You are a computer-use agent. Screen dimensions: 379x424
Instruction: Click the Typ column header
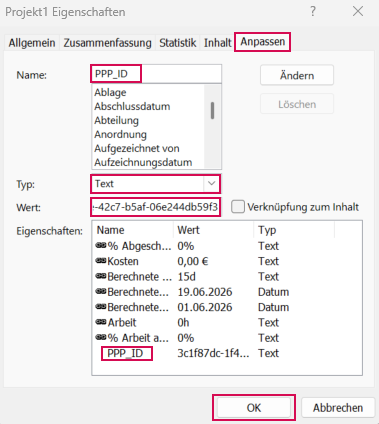294,230
